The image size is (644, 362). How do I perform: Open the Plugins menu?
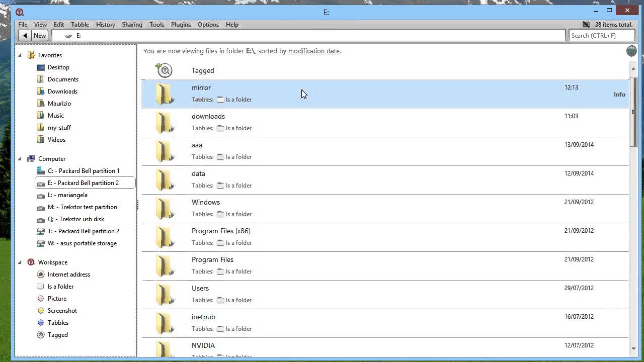click(x=181, y=24)
